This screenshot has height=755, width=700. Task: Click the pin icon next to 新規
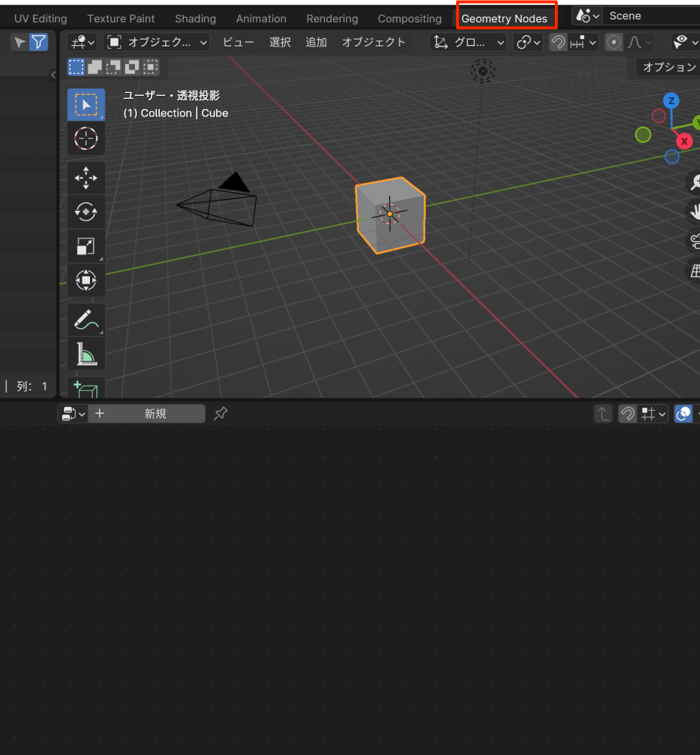[x=220, y=414]
